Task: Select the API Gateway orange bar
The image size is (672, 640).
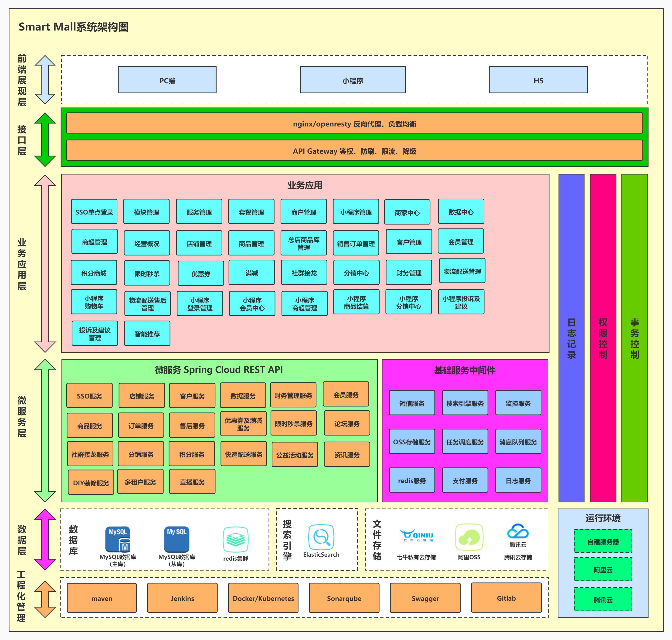Action: (354, 150)
